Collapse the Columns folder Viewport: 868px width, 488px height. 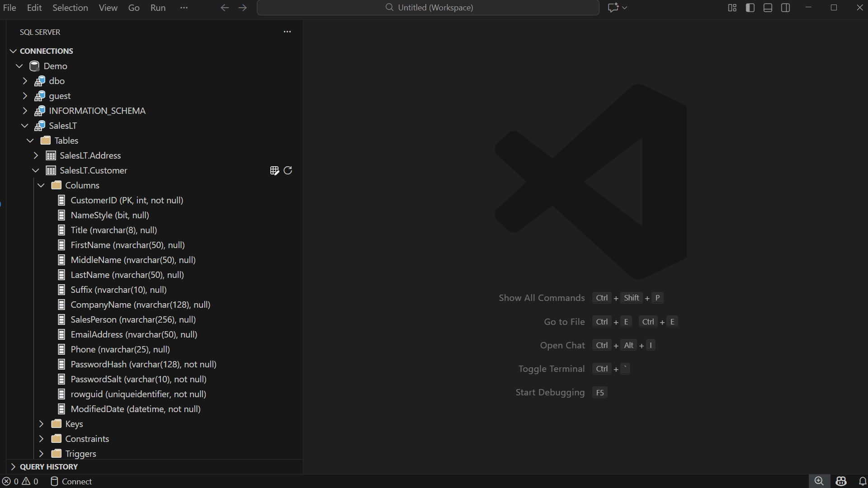pos(41,185)
